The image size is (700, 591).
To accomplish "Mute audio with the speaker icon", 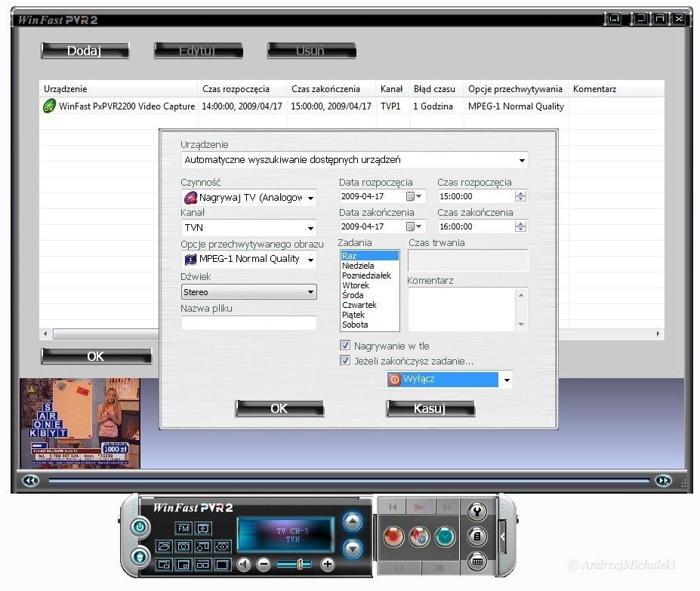I will (x=244, y=565).
